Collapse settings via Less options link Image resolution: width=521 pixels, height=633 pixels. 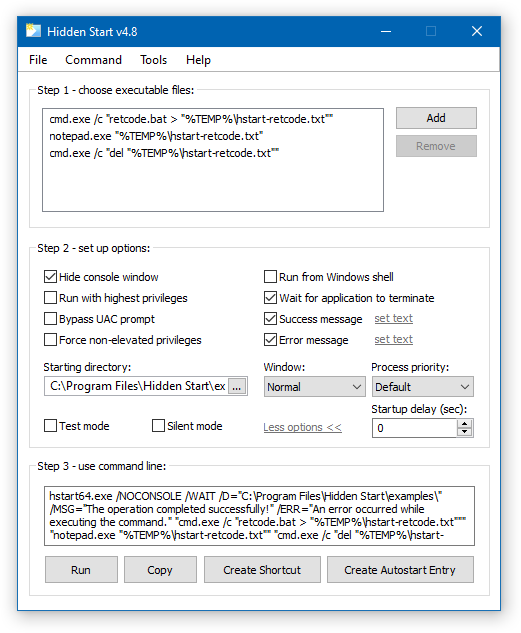pyautogui.click(x=302, y=427)
